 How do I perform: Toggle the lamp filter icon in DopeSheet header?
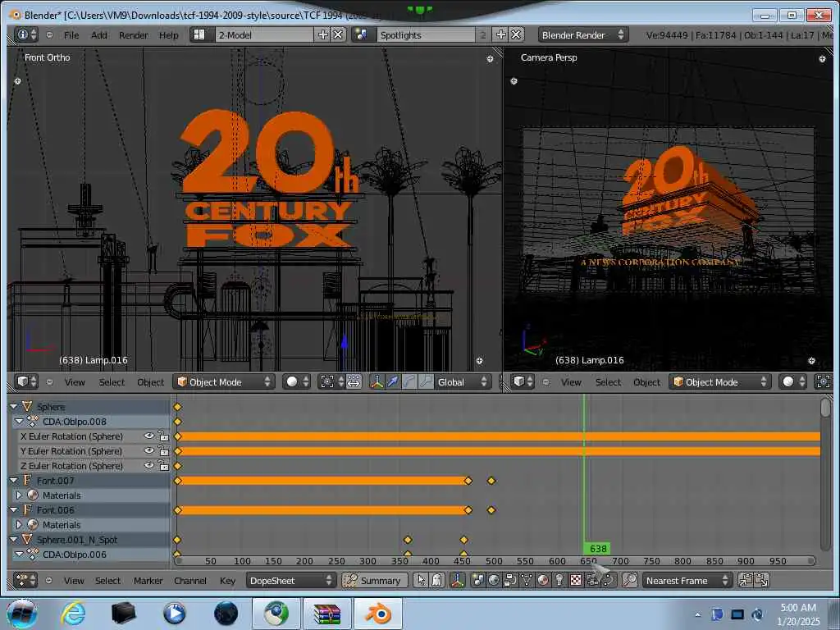tap(559, 580)
